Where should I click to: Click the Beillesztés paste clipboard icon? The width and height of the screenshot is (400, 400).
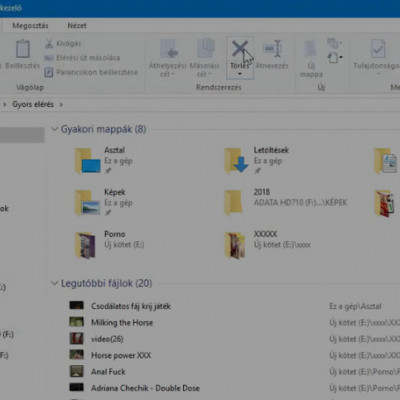pyautogui.click(x=23, y=49)
